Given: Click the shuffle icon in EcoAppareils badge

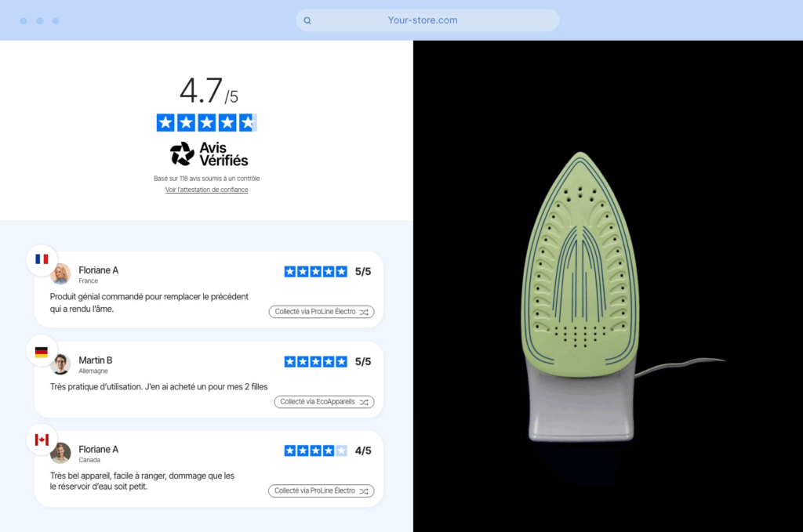Looking at the screenshot, I should [364, 402].
